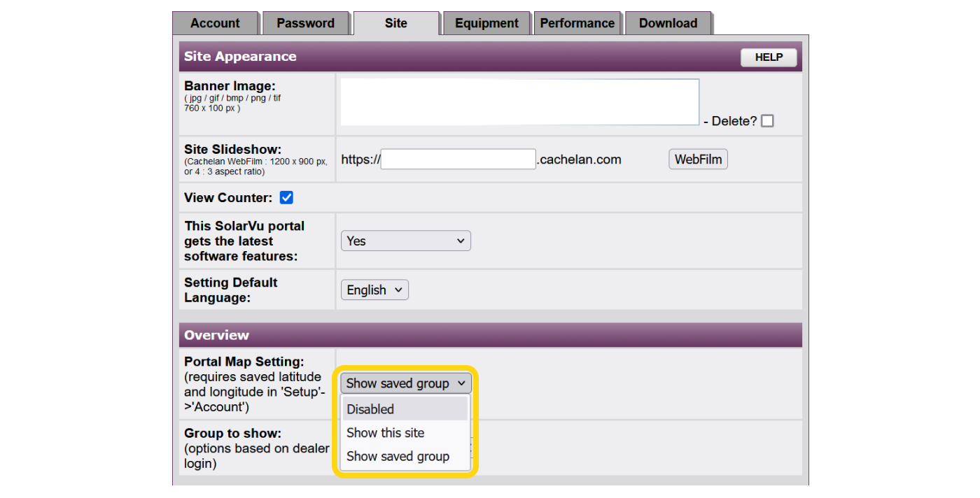Check the Delete? checkbox for banner image

[x=767, y=120]
